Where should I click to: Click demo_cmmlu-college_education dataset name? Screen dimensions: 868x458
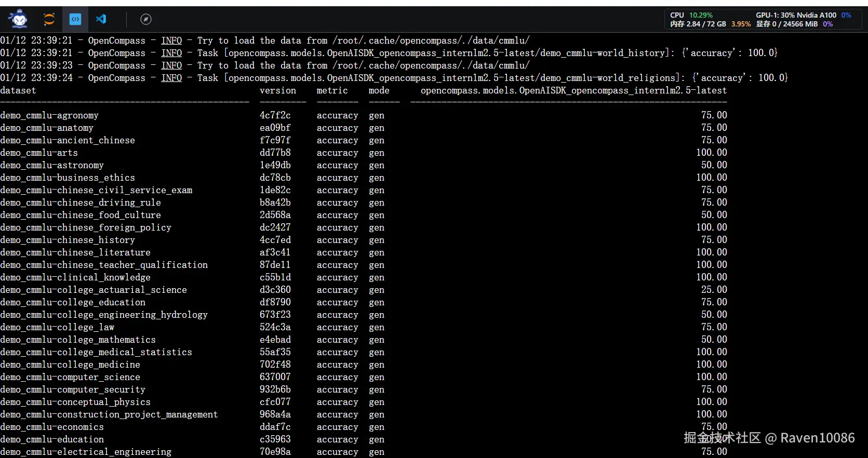(x=73, y=302)
